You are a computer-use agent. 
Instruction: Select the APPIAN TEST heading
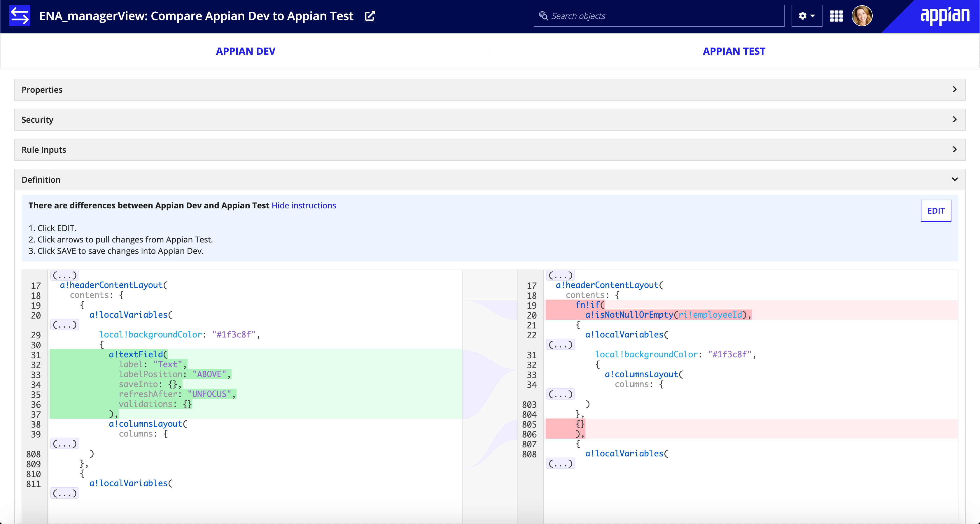tap(734, 51)
